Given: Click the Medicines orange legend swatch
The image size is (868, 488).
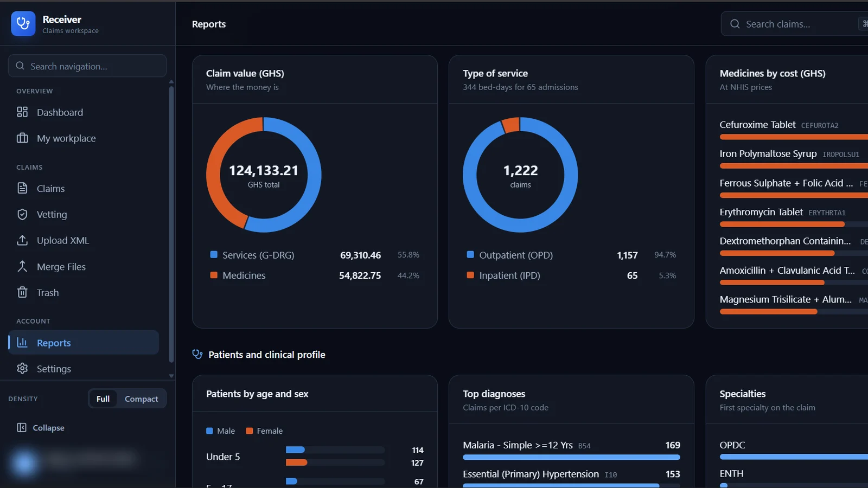Looking at the screenshot, I should click(214, 275).
